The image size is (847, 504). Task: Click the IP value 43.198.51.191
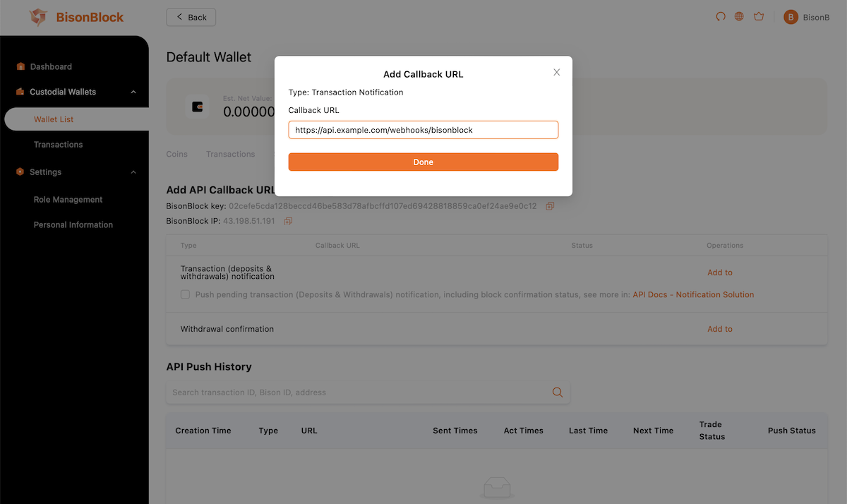(x=249, y=221)
